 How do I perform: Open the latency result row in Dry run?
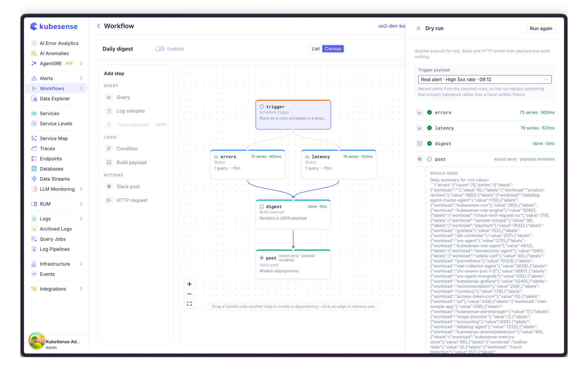tap(485, 128)
